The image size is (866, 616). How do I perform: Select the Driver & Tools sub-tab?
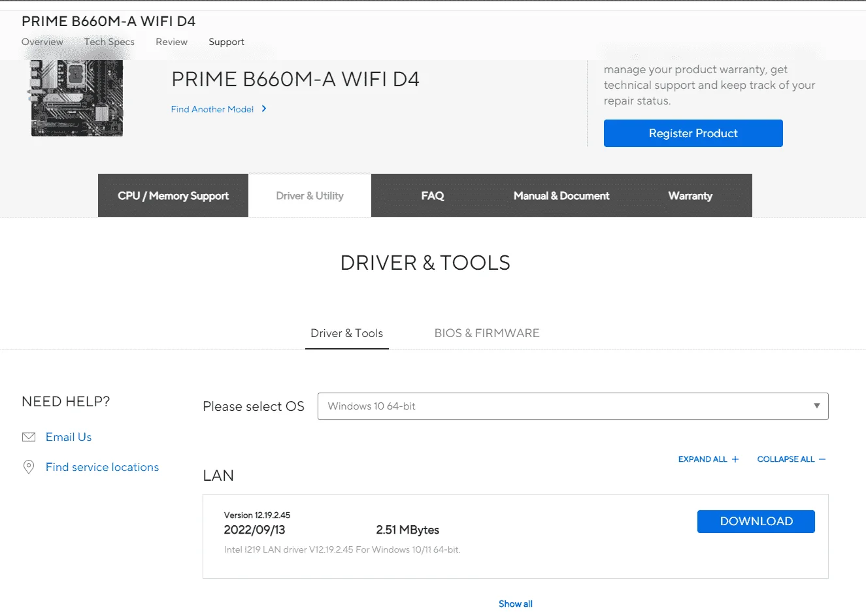pyautogui.click(x=347, y=333)
